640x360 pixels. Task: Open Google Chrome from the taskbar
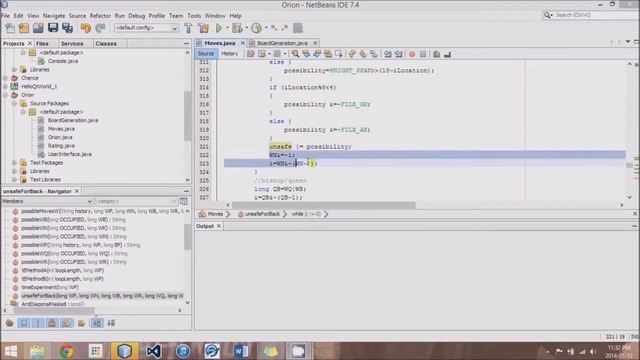pyautogui.click(x=67, y=351)
